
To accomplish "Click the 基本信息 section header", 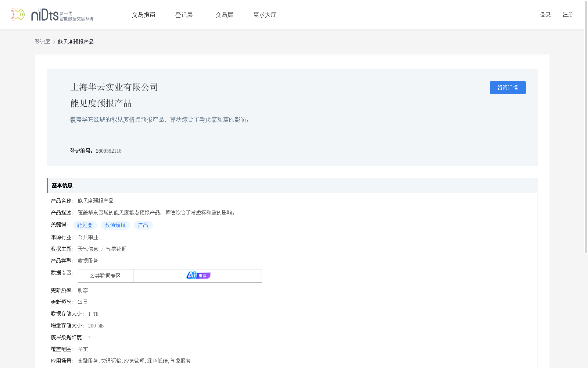I will 292,185.
